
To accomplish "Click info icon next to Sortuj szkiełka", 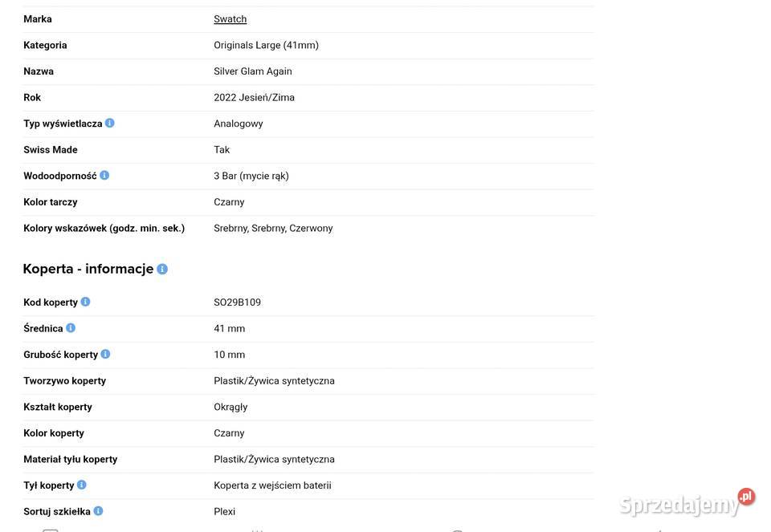I will (x=98, y=511).
